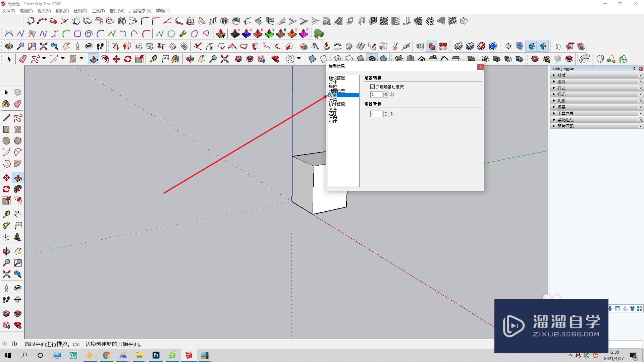
Task: Open the freehand tool dropdown arrow
Action: [44, 59]
